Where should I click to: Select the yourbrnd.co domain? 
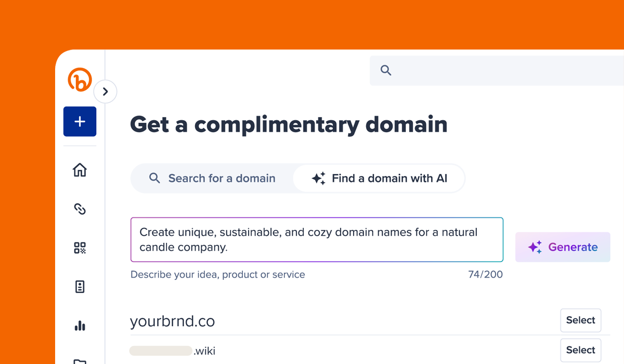pos(580,320)
